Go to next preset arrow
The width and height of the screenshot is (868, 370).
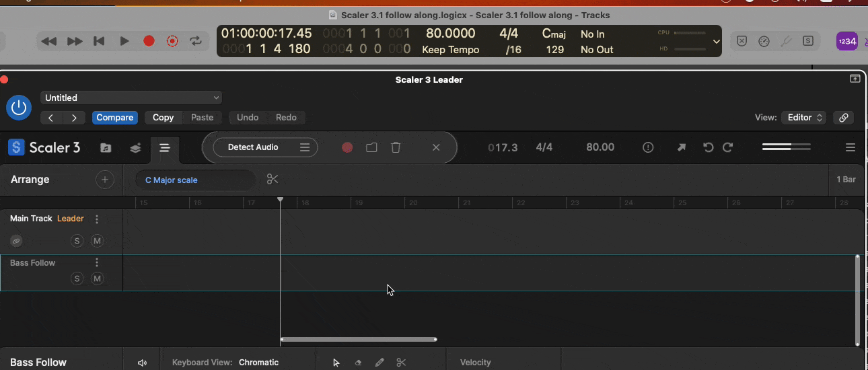click(x=74, y=118)
